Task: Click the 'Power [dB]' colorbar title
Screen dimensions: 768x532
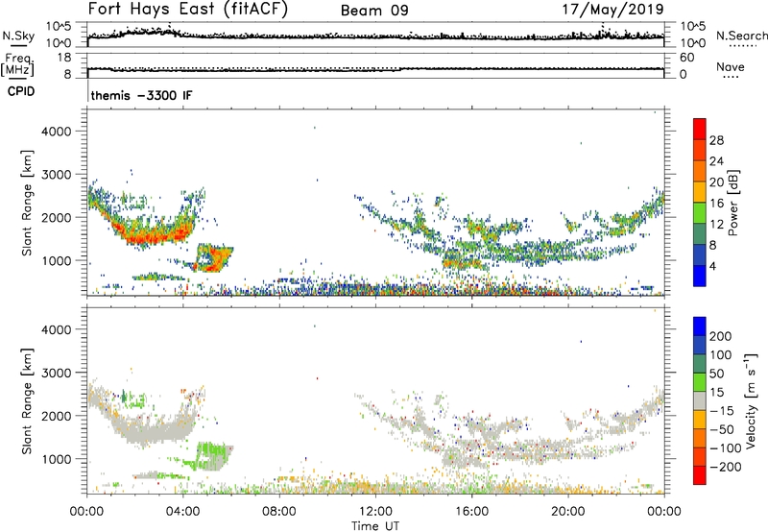Action: (x=733, y=203)
